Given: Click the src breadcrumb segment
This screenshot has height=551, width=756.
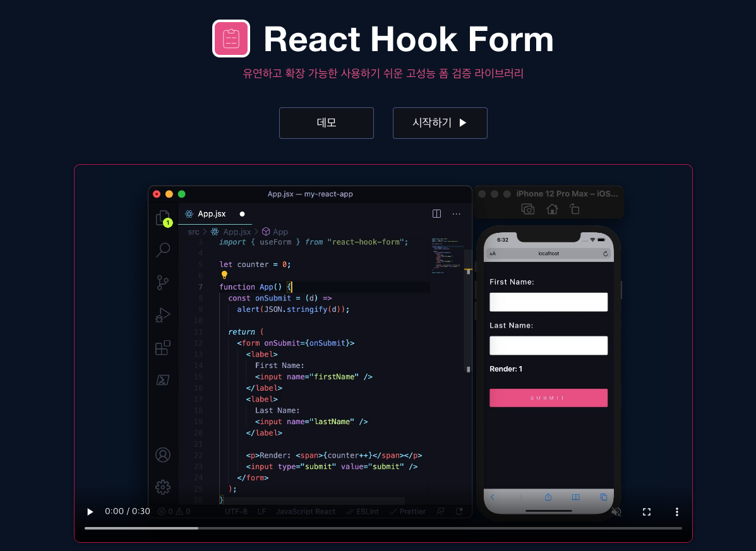Looking at the screenshot, I should click(193, 232).
